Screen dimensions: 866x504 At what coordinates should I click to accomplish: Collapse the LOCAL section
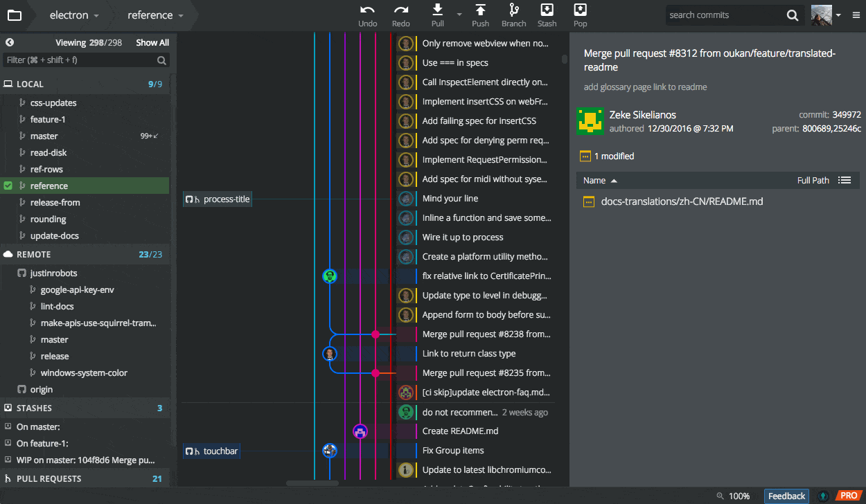pyautogui.click(x=85, y=84)
